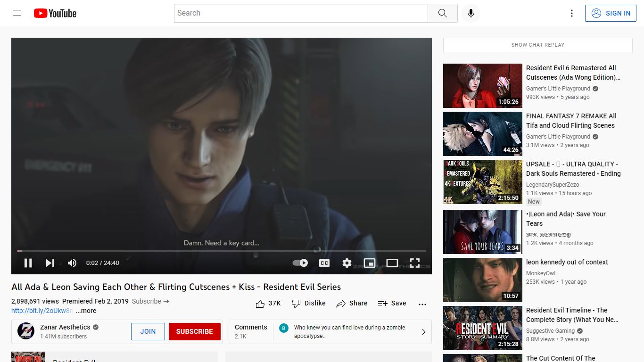Click 'New' badge on Dark Souls video

tap(534, 202)
